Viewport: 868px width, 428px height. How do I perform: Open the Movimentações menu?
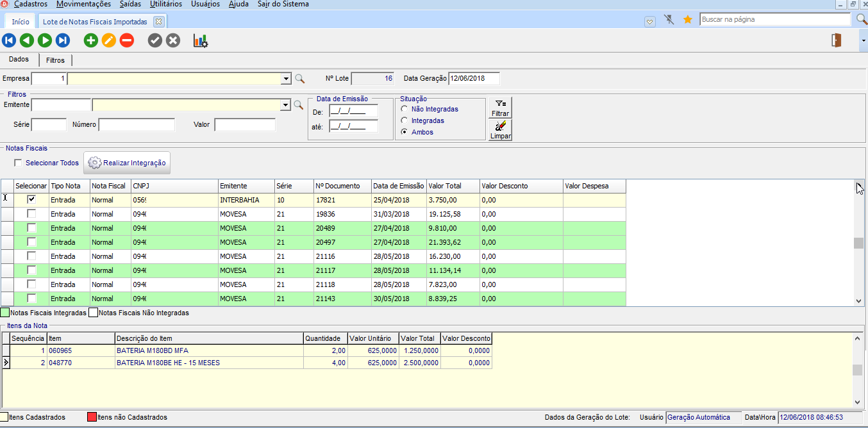(83, 4)
